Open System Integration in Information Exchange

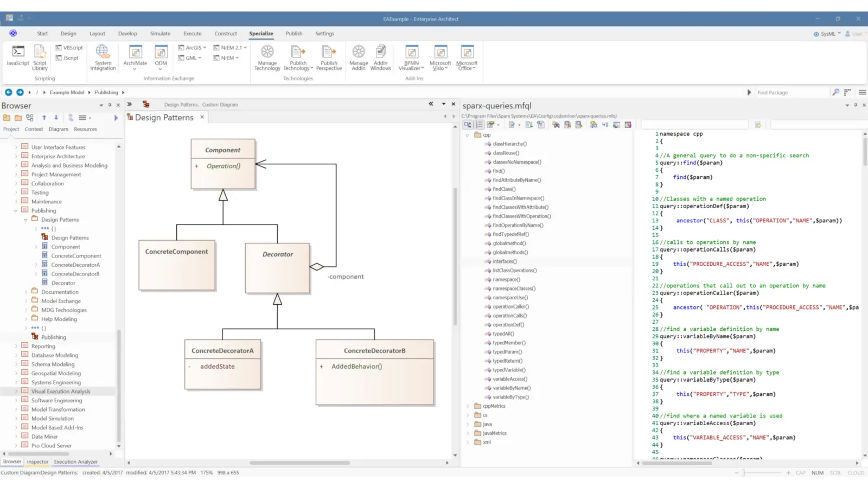click(x=103, y=57)
